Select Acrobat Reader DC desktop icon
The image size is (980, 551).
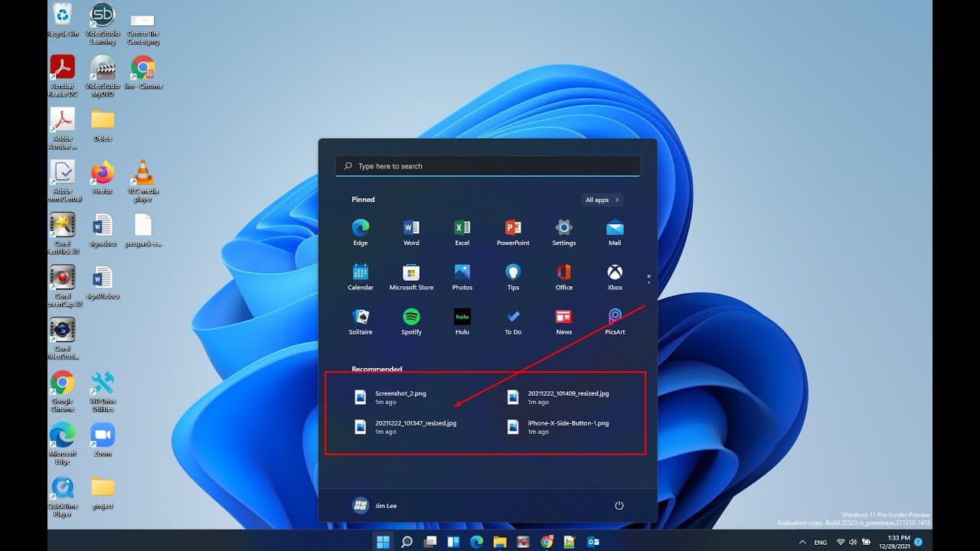tap(62, 76)
